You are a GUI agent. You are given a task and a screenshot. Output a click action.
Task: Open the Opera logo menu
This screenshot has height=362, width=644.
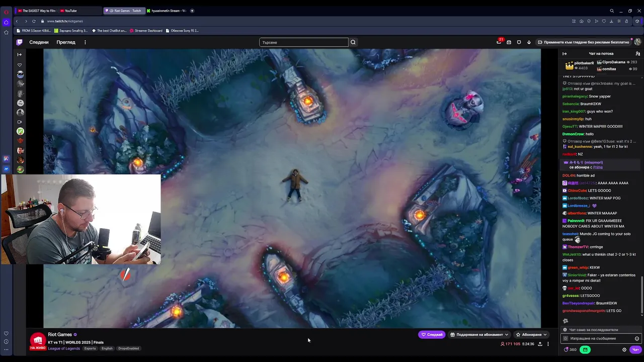[x=6, y=11]
